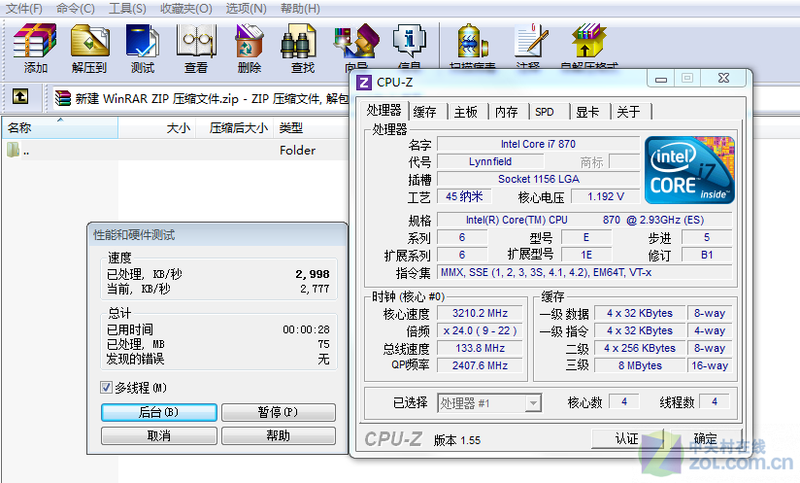Click the archive icon in the address bar
The image size is (800, 483).
tap(63, 98)
